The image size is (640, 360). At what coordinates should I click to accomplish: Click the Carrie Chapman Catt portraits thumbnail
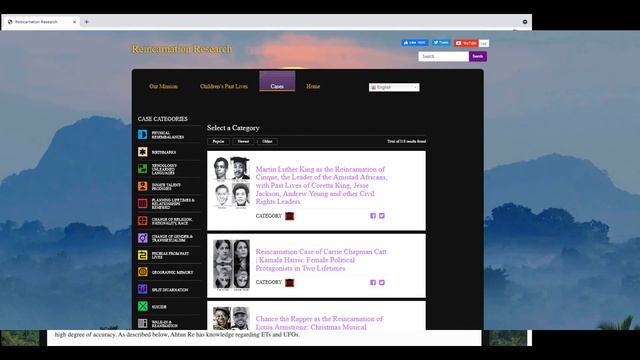231,265
